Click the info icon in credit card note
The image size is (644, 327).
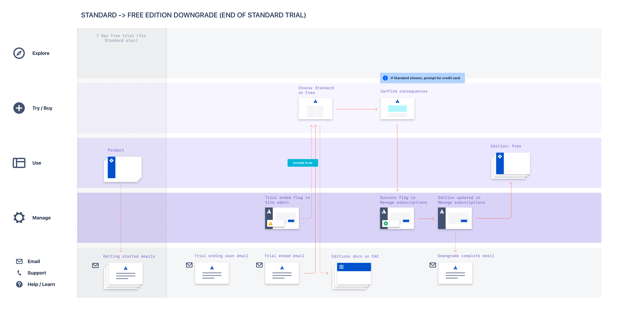pos(385,78)
